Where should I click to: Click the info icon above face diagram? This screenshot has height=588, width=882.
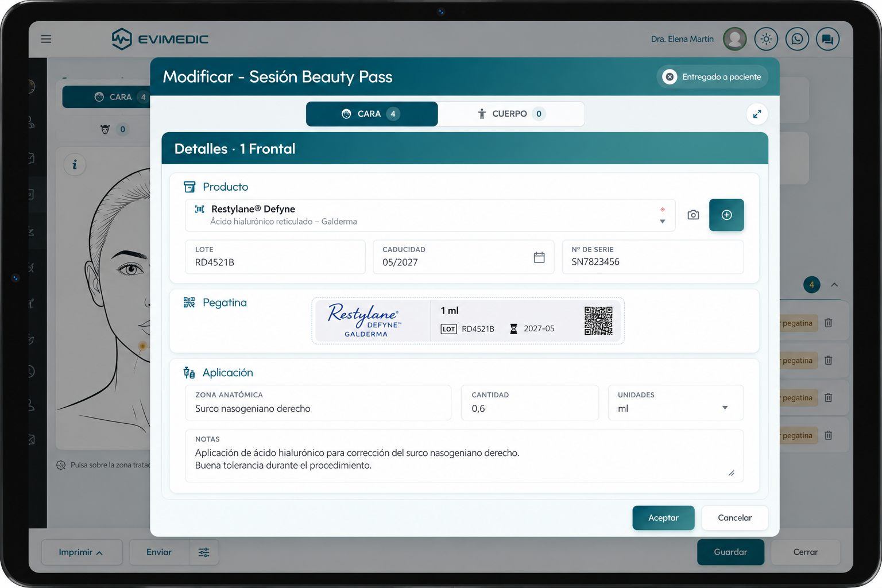coord(75,165)
